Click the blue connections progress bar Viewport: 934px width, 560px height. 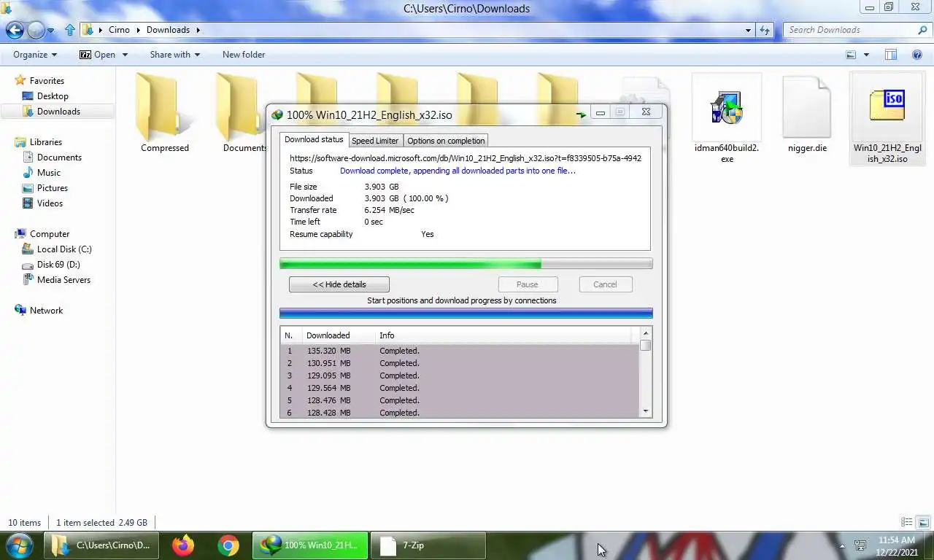(466, 314)
